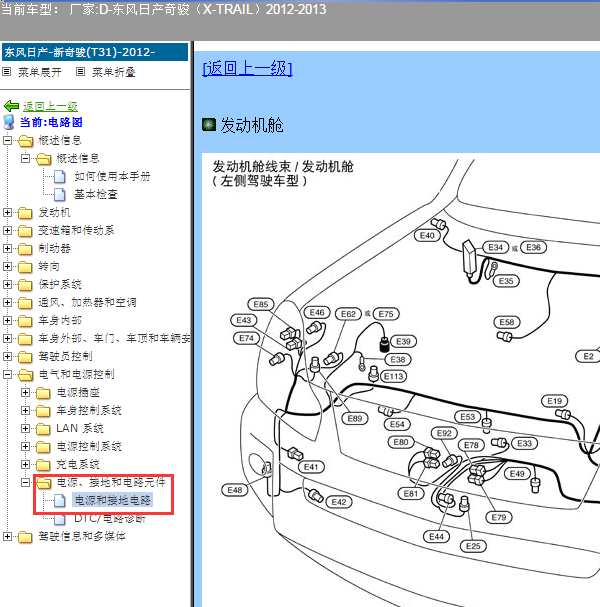Viewport: 600px width, 607px height.
Task: Click connector label E58 in diagram
Action: point(507,322)
